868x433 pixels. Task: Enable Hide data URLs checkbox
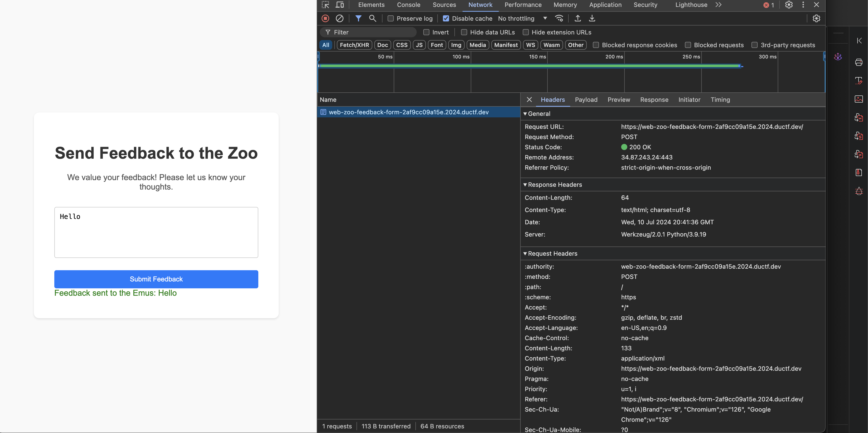tap(464, 32)
